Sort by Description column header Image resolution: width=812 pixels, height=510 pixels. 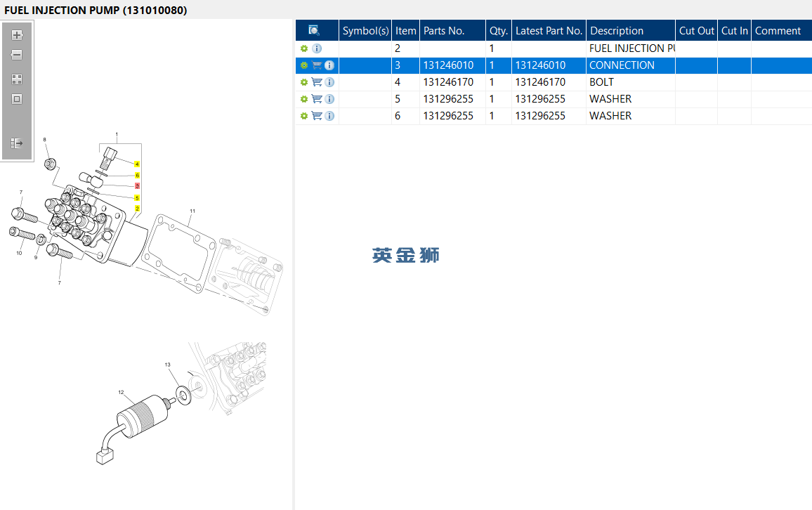pyautogui.click(x=631, y=30)
